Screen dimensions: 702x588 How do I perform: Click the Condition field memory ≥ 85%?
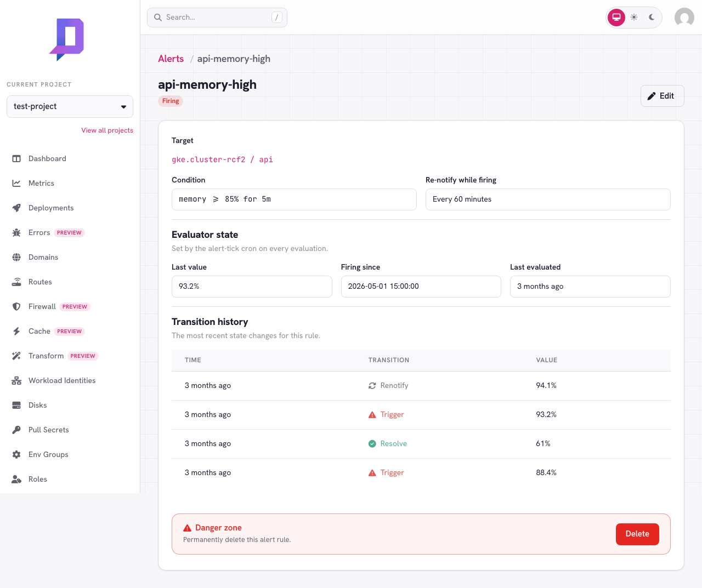[x=294, y=199]
